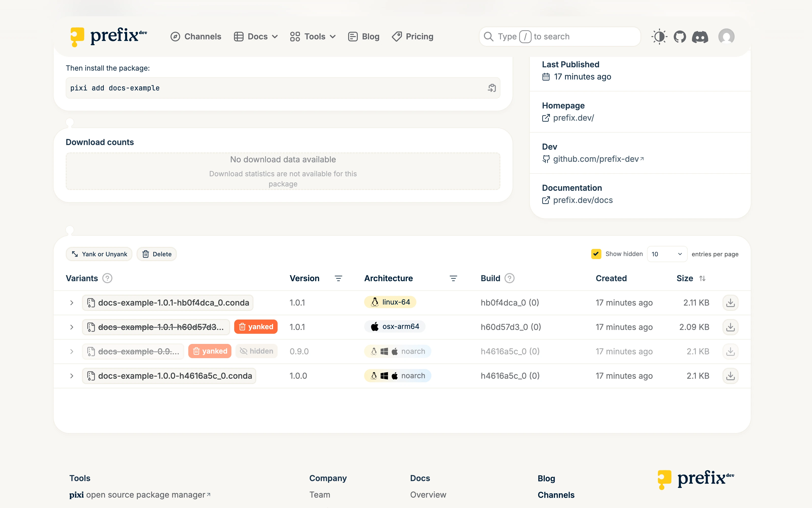Click the Version column header

[x=304, y=278]
